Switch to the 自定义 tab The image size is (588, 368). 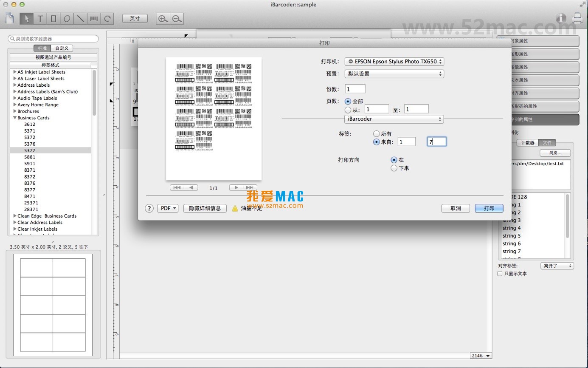(x=62, y=48)
